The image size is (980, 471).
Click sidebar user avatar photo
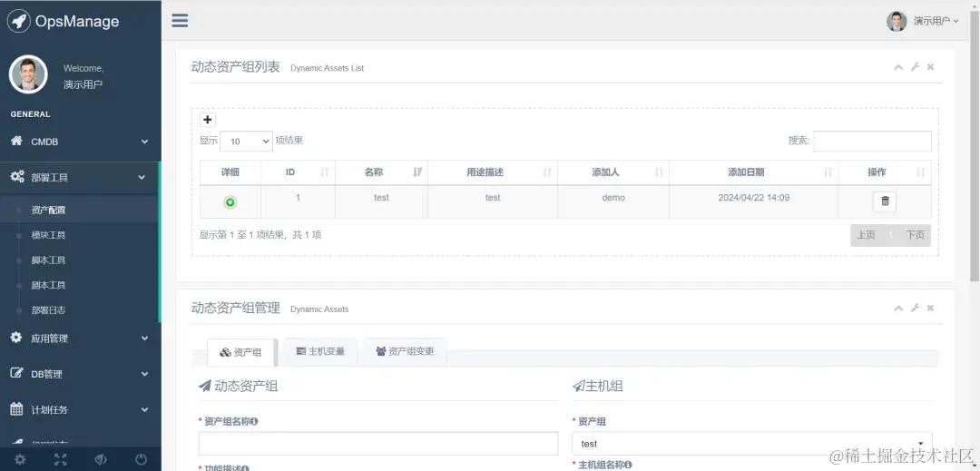click(x=28, y=74)
